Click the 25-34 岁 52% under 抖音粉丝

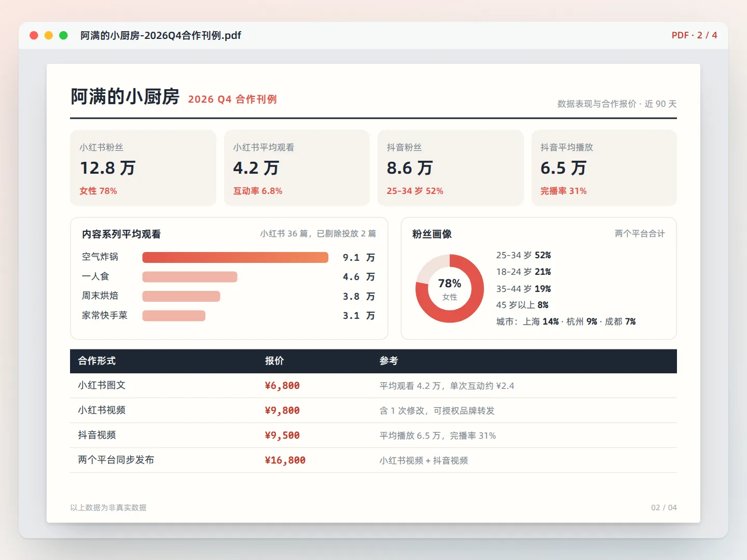coord(415,191)
